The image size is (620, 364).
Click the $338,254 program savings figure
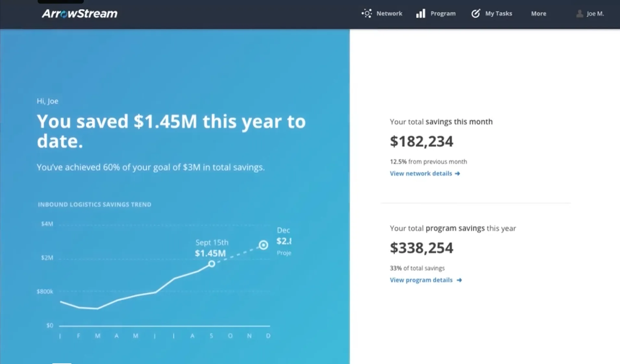click(x=421, y=248)
